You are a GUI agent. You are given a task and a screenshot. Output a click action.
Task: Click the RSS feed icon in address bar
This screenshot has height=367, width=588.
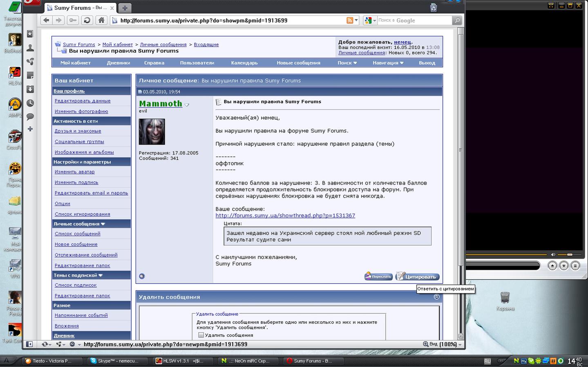[x=350, y=20]
